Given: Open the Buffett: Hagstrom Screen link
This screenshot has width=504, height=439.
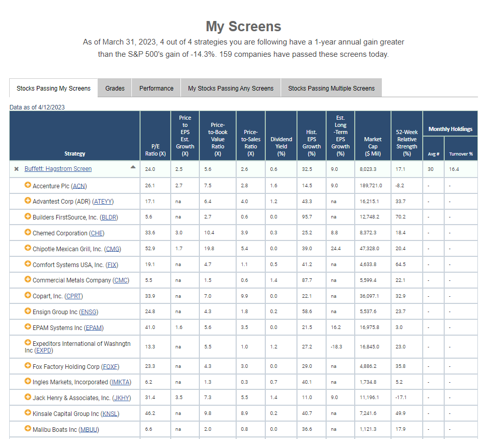Looking at the screenshot, I should (x=58, y=169).
